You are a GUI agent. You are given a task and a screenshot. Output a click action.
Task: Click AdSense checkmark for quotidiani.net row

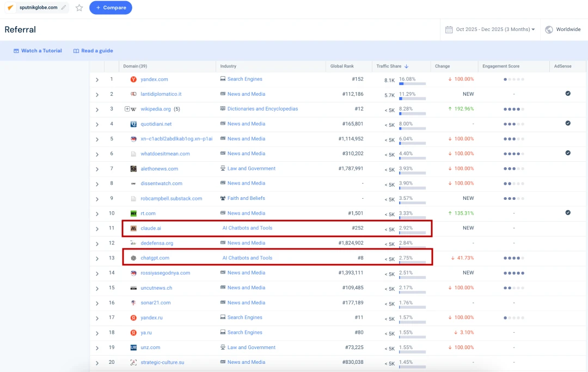[x=568, y=124]
